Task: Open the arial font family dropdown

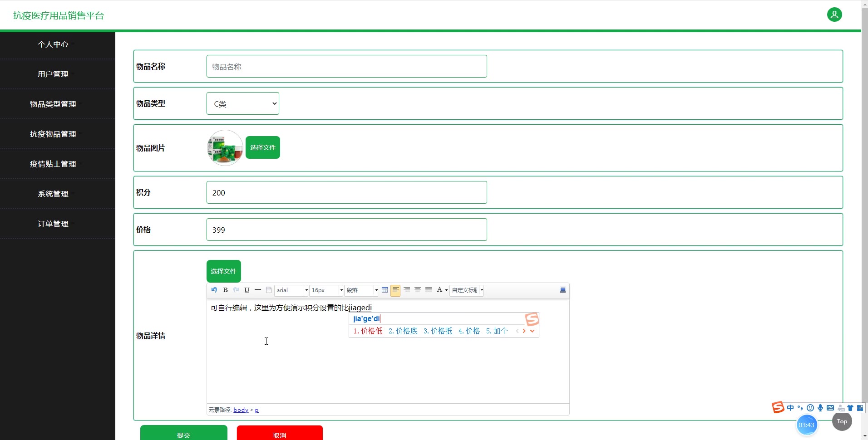Action: [x=291, y=290]
